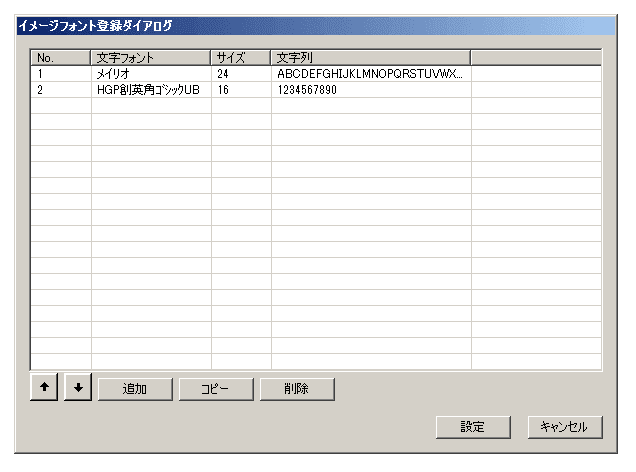Click the イメージフォント登録ダイアログ title bar
The image size is (636, 472).
tap(316, 26)
